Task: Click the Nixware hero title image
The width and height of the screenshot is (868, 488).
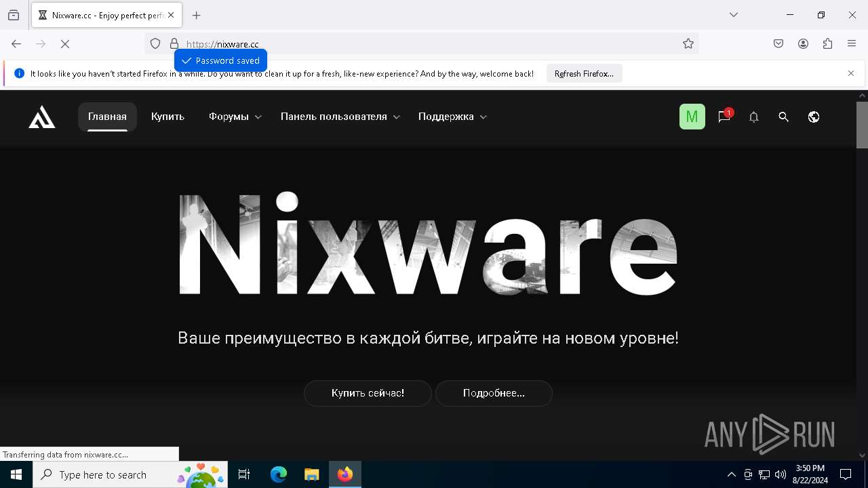Action: point(428,244)
